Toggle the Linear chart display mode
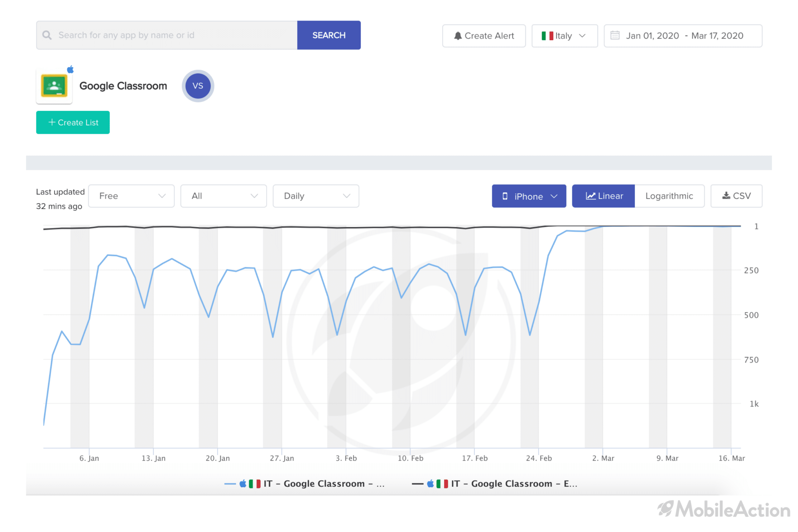 coord(603,195)
